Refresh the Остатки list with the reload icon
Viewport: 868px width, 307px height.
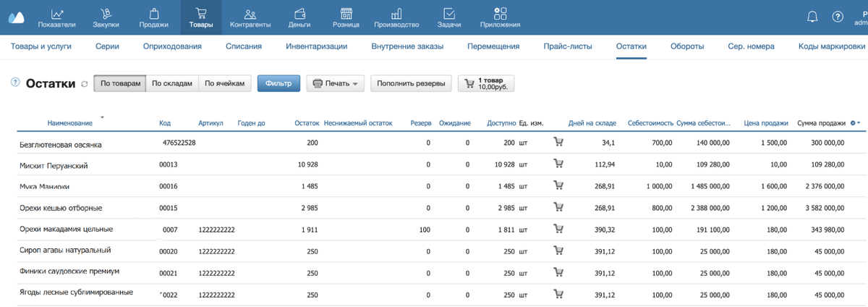[x=85, y=84]
